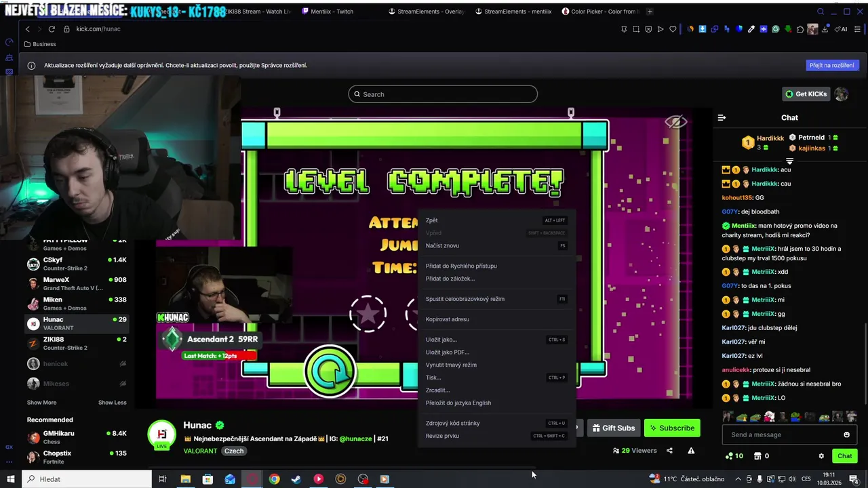The height and width of the screenshot is (488, 868).
Task: Switch the CES keyboard language indicator
Action: 807,479
